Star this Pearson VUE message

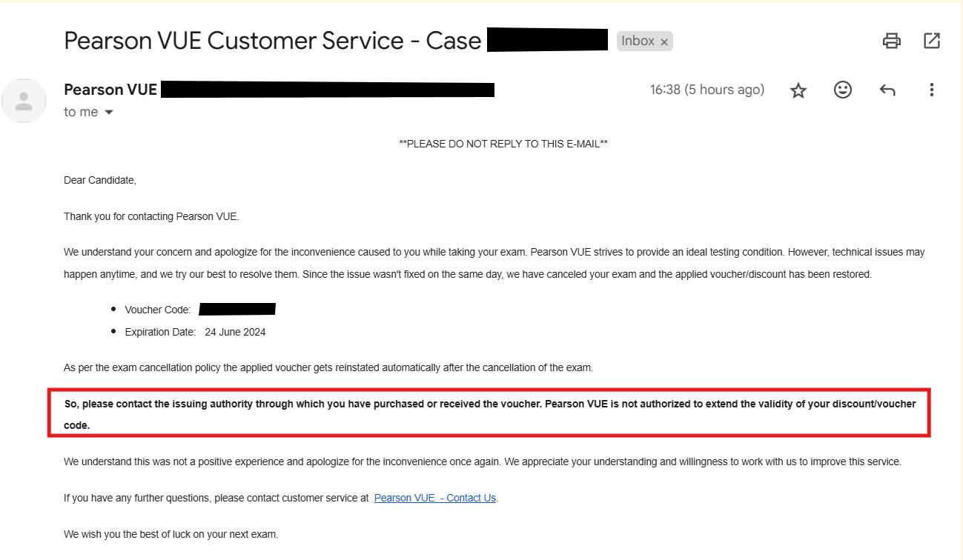(798, 90)
